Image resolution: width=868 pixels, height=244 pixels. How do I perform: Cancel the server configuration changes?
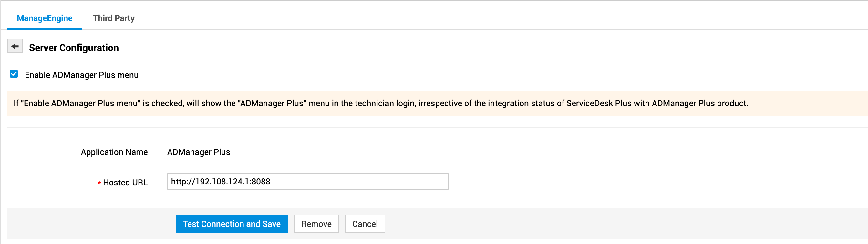(x=365, y=224)
